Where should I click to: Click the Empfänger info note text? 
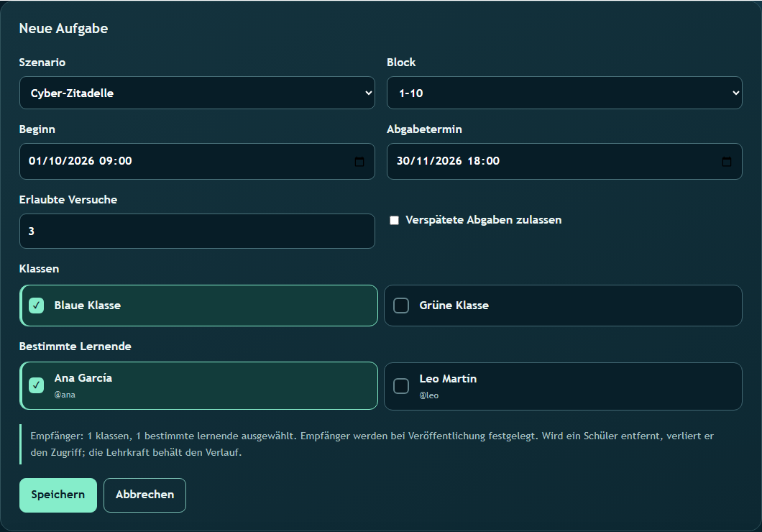(372, 444)
